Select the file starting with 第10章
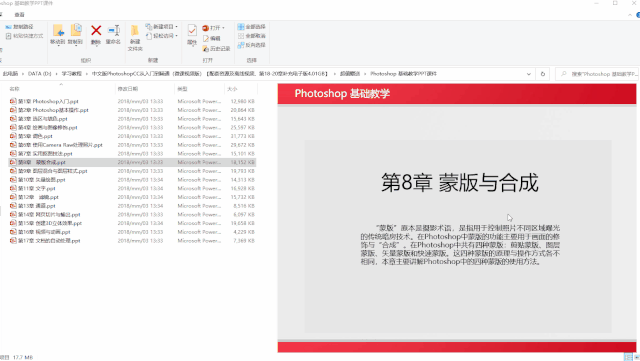Image resolution: width=640 pixels, height=361 pixels. [x=42, y=180]
